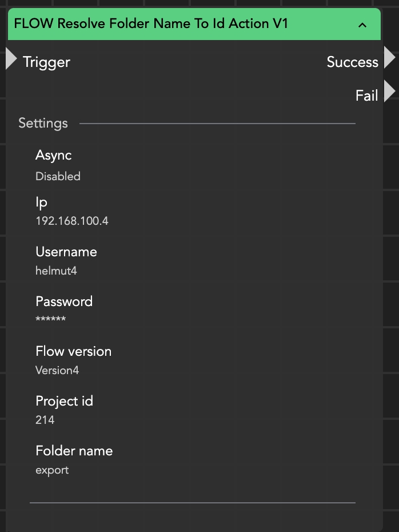Open the Flow version Version4 dropdown

point(57,370)
